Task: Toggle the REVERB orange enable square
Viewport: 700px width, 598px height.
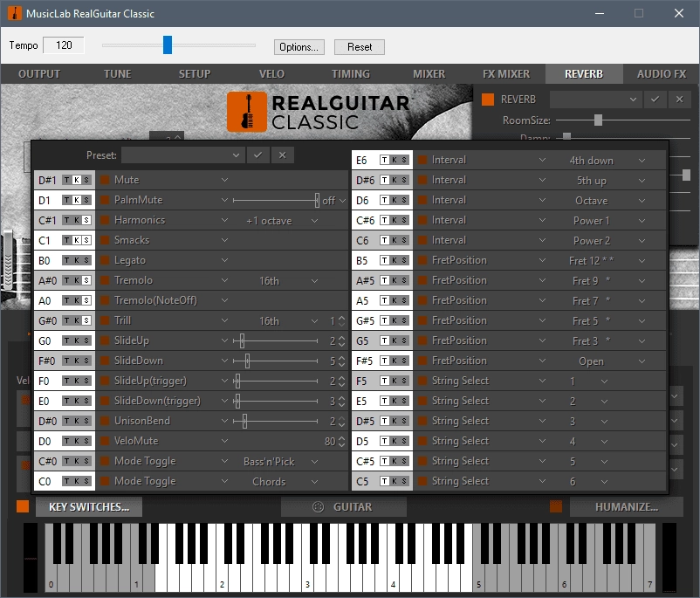Action: click(x=488, y=100)
